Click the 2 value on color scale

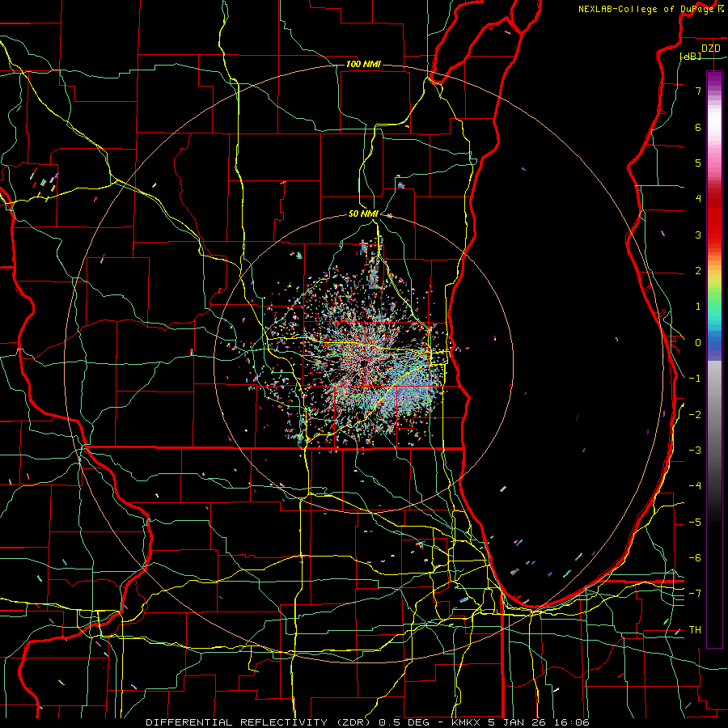[x=698, y=271]
